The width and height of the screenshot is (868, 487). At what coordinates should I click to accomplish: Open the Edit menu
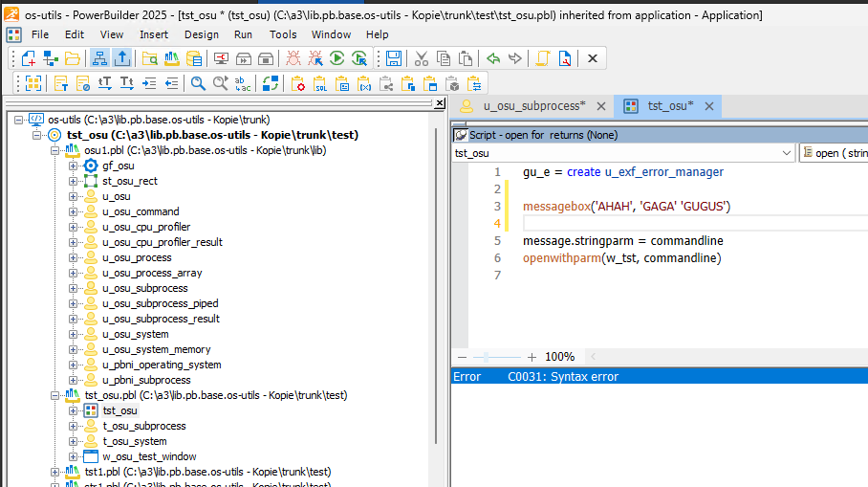click(75, 34)
